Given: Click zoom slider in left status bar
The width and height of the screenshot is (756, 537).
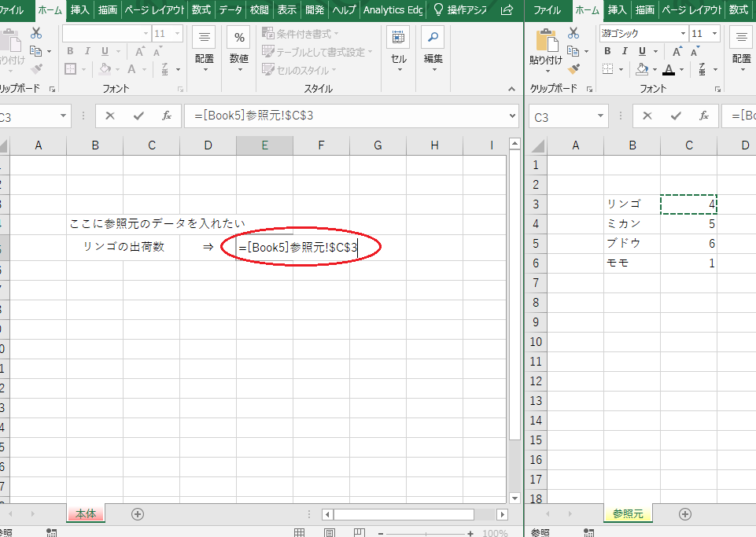Looking at the screenshot, I should point(426,534).
